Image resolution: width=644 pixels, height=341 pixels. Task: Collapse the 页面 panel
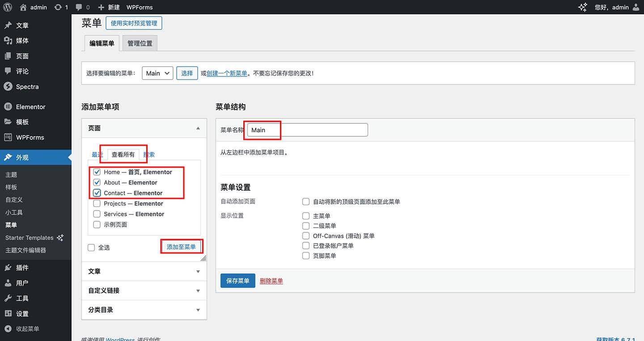[x=198, y=128]
